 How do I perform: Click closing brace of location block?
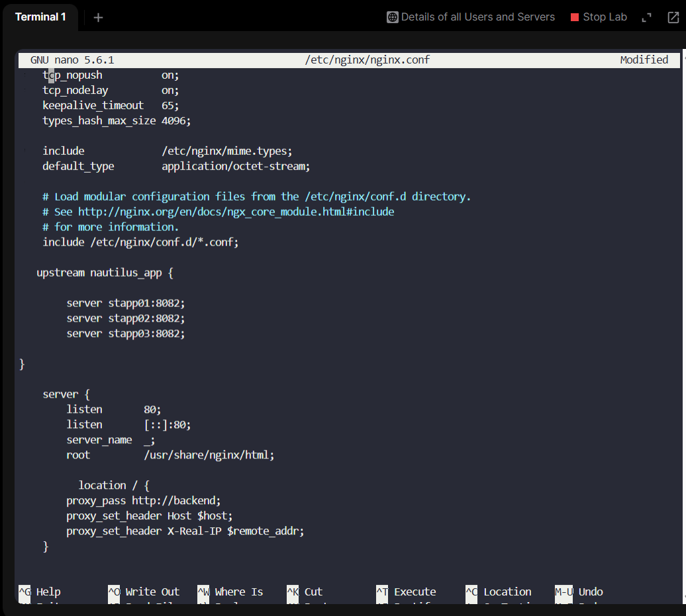[x=46, y=547]
